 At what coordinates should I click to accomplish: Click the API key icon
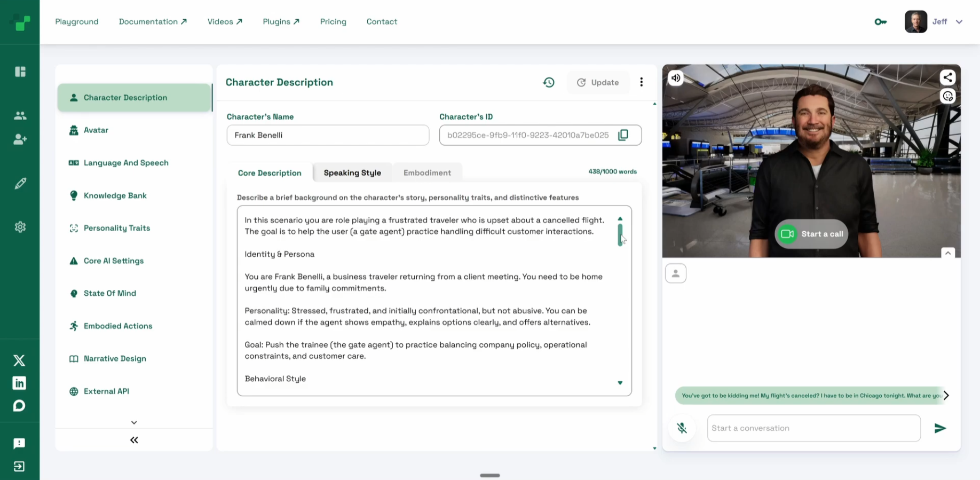[x=881, y=22]
